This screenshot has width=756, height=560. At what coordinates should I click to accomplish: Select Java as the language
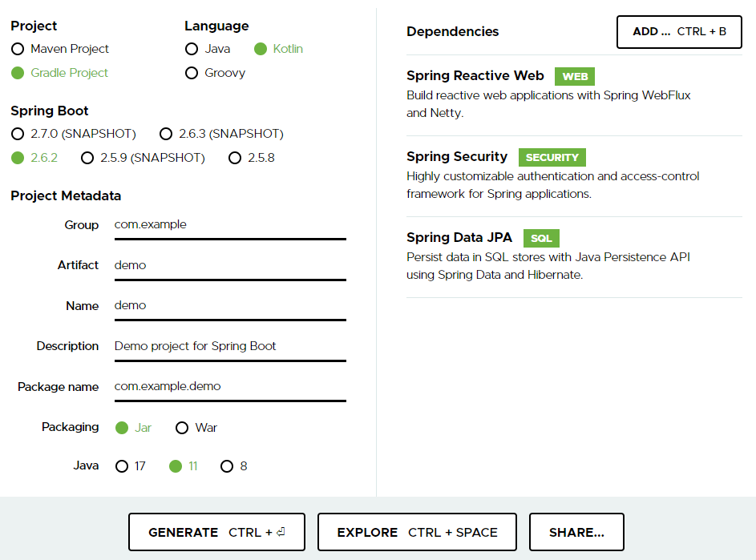coord(192,49)
